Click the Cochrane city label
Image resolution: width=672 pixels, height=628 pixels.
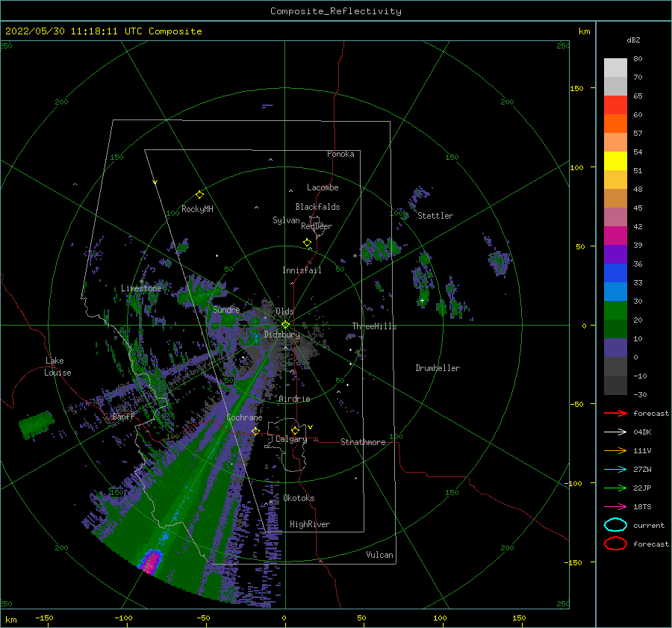coord(244,417)
